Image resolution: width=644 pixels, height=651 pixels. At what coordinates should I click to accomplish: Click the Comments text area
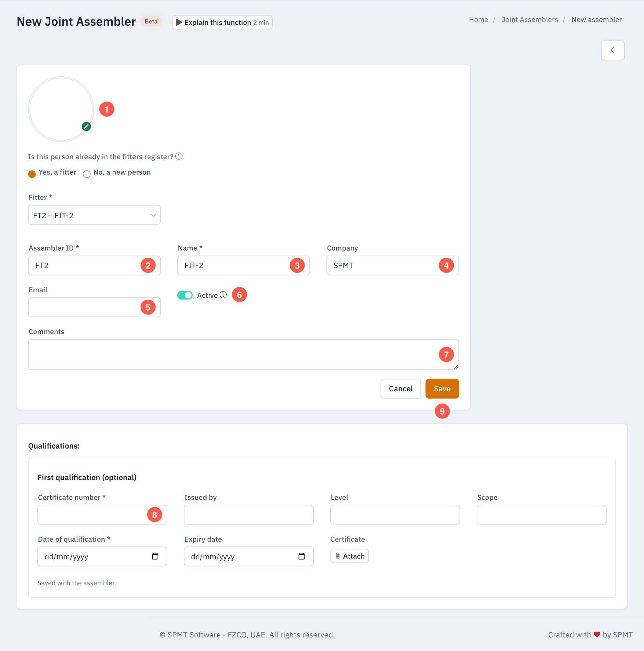244,355
